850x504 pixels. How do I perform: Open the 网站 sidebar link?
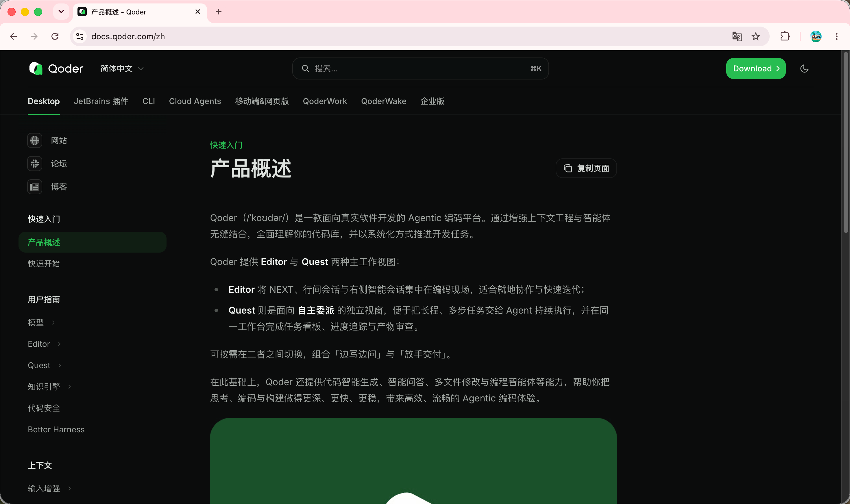[59, 141]
